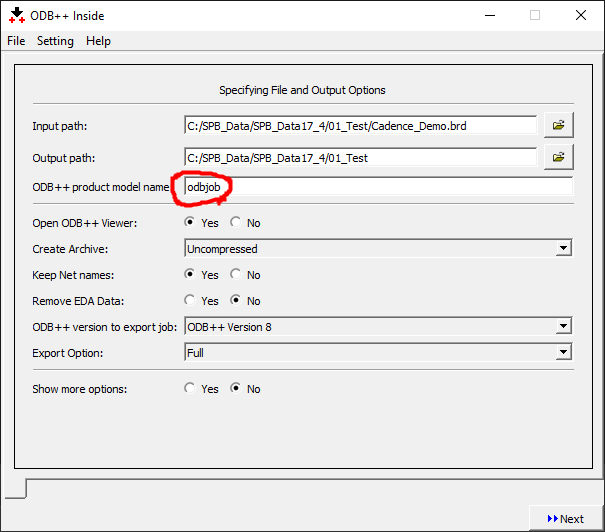This screenshot has width=605, height=532.
Task: Minimize the ODB++ Inside window
Action: click(x=490, y=15)
